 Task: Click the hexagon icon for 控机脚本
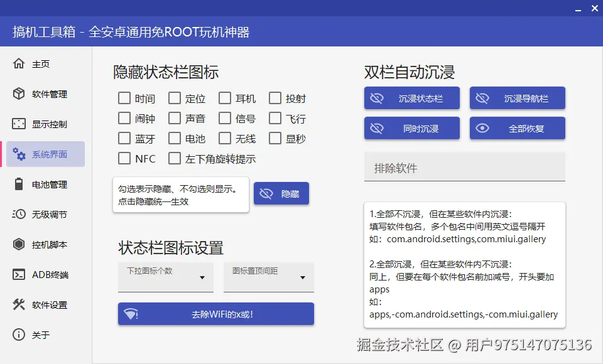[18, 244]
